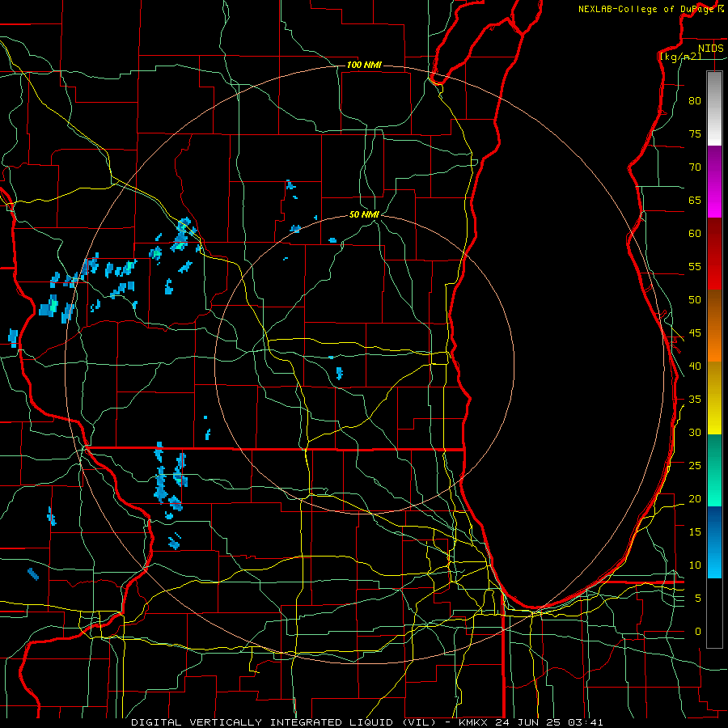This screenshot has width=728, height=728.
Task: Click the 50 NMI range ring label
Action: point(364,214)
